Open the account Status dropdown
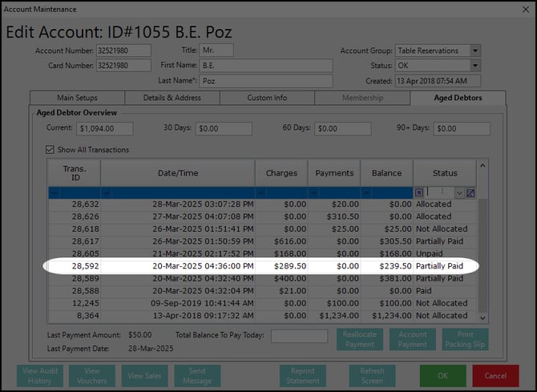537x392 pixels. click(x=475, y=65)
